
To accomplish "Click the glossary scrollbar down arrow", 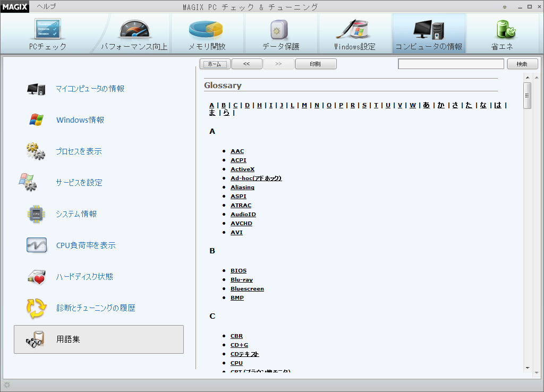I will (528, 368).
